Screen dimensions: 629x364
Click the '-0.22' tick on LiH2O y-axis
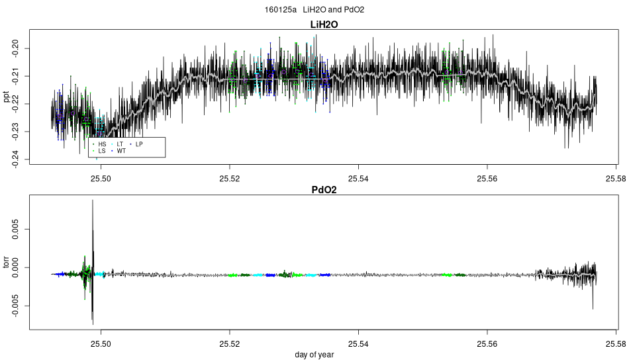click(15, 104)
